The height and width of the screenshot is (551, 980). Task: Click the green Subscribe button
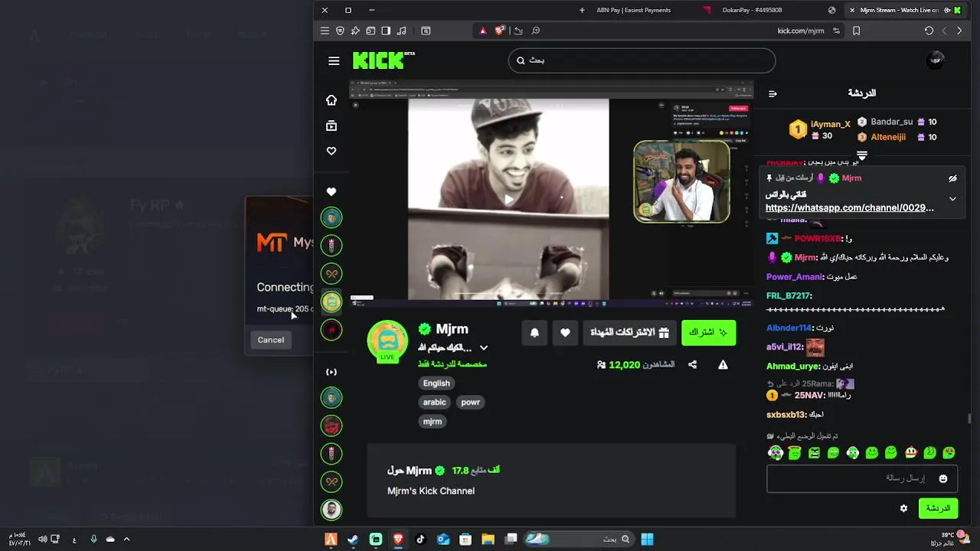(x=708, y=332)
